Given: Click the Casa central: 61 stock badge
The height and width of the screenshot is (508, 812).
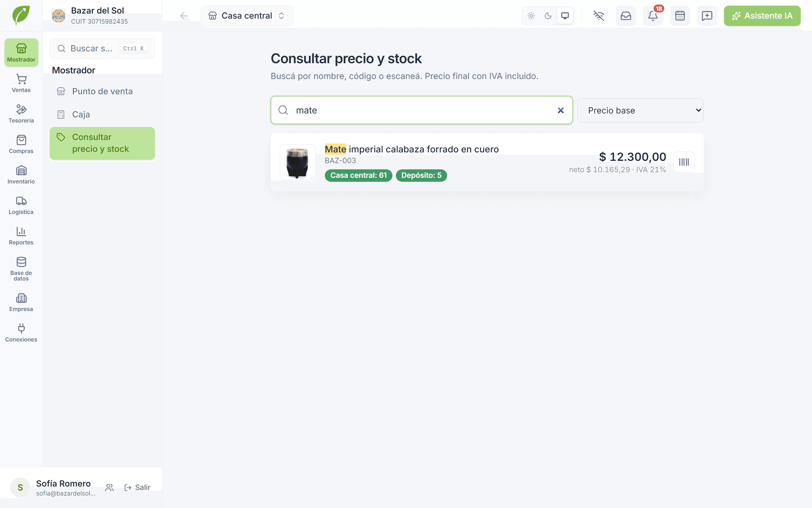Looking at the screenshot, I should click(358, 175).
